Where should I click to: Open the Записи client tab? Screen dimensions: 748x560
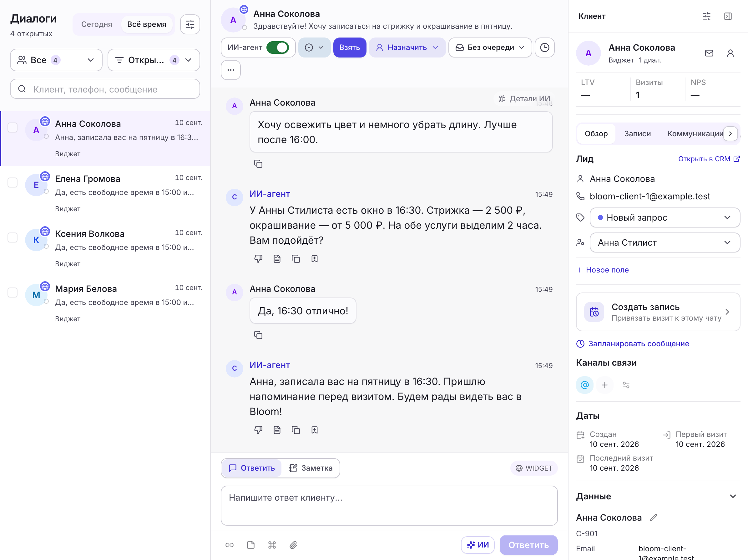coord(637,134)
